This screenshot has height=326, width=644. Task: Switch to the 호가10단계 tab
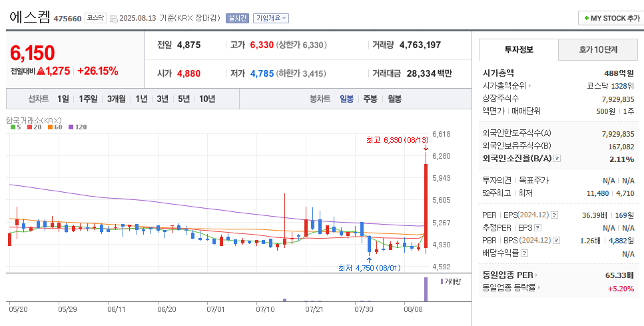pyautogui.click(x=599, y=50)
